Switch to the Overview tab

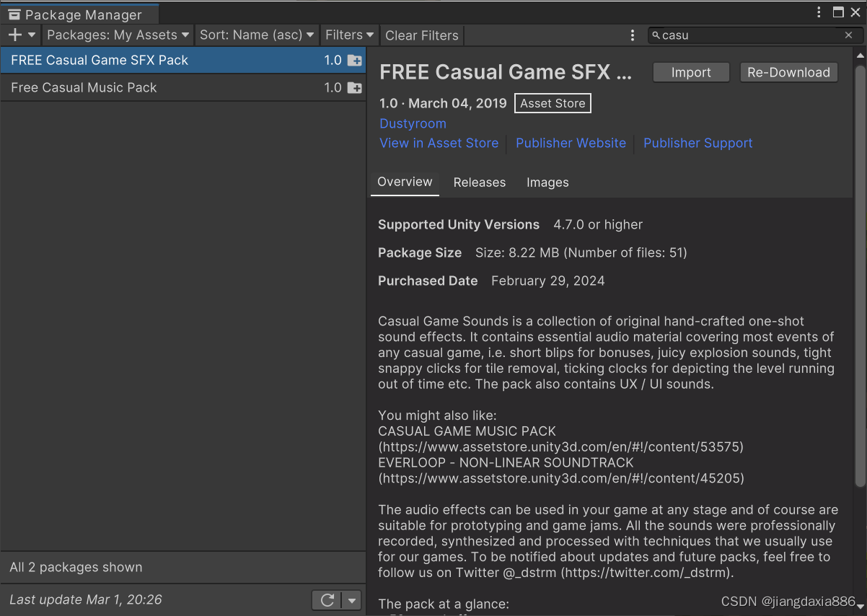click(x=405, y=182)
